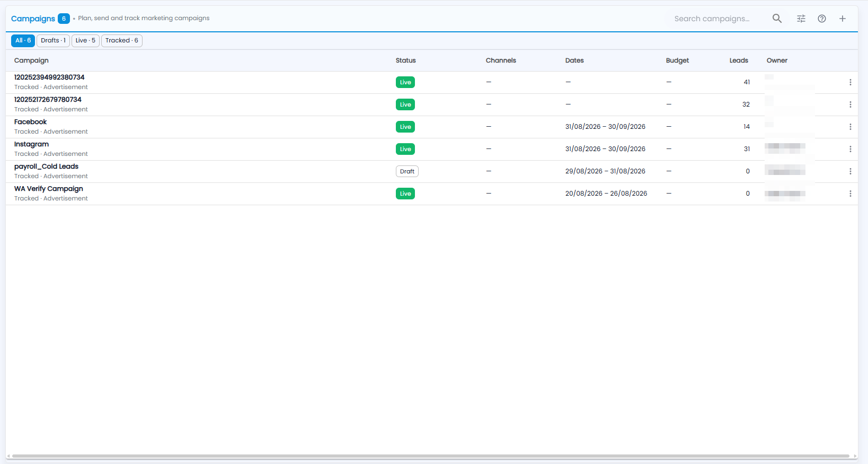The image size is (868, 464).
Task: Open payroll_Cold Leads row options menu
Action: click(x=851, y=171)
